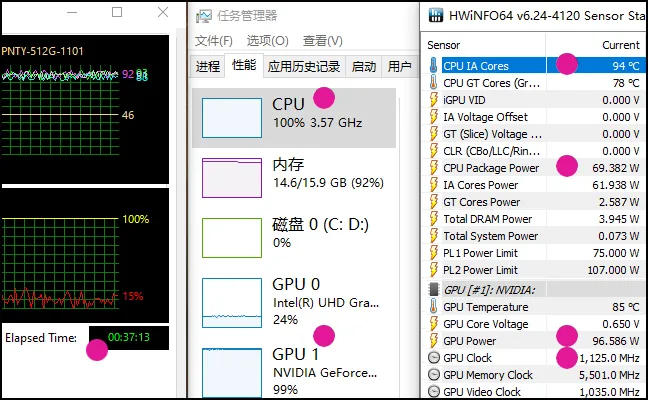Click the PNTY-512G-1101 label
Image resolution: width=648 pixels, height=400 pixels.
click(x=42, y=51)
